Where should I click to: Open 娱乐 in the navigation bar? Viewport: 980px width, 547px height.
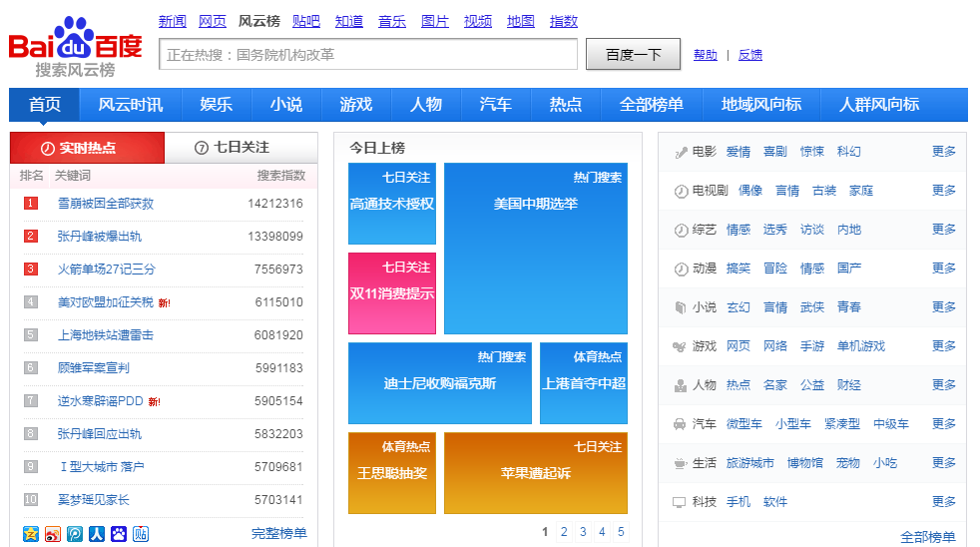point(217,105)
